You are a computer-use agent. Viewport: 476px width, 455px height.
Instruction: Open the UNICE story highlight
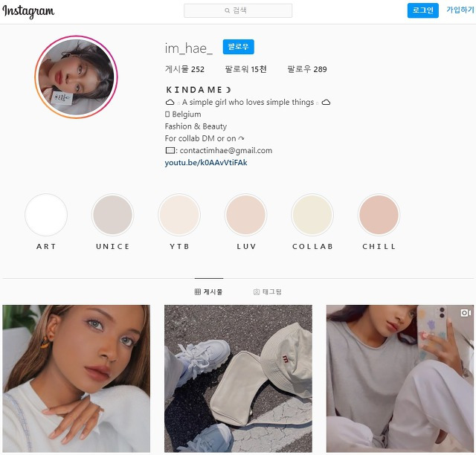[x=112, y=215]
